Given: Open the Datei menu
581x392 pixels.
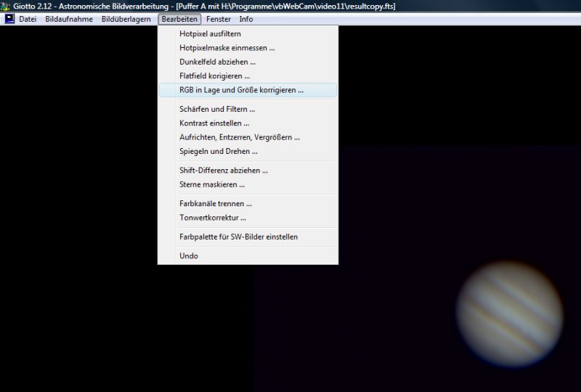Looking at the screenshot, I should click(x=28, y=20).
